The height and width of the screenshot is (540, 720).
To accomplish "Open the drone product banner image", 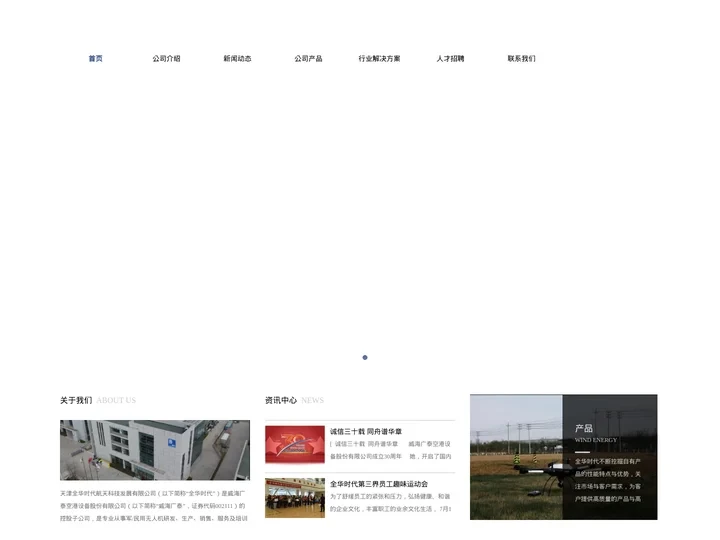I will pos(516,457).
